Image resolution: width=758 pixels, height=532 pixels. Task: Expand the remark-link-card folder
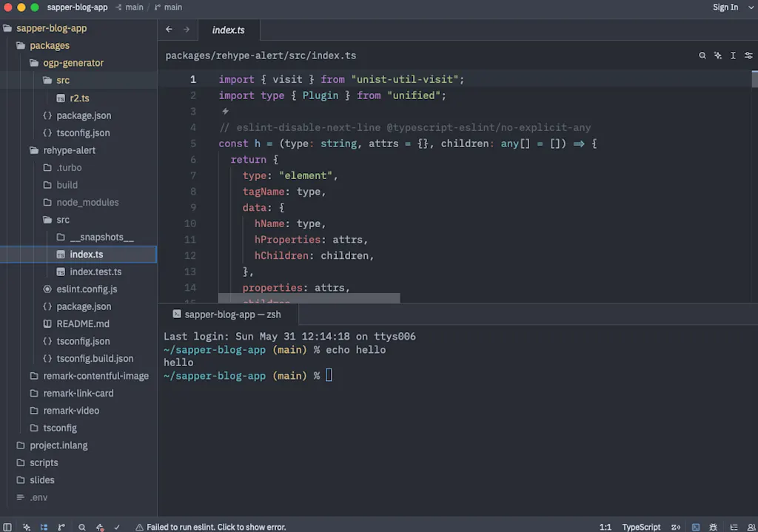(x=78, y=394)
